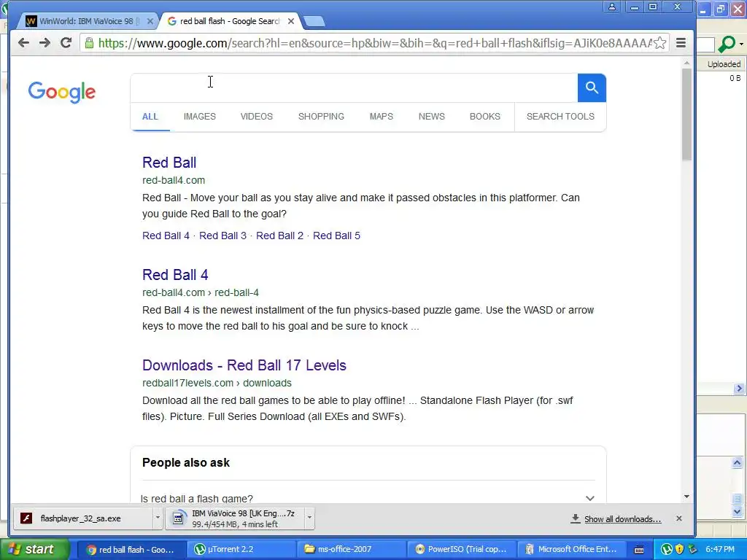Open SHOPPING results
The image size is (747, 560).
(321, 116)
